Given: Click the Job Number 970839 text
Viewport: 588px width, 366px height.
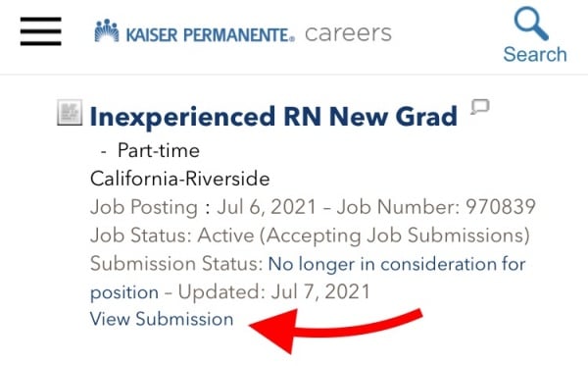Looking at the screenshot, I should [436, 207].
